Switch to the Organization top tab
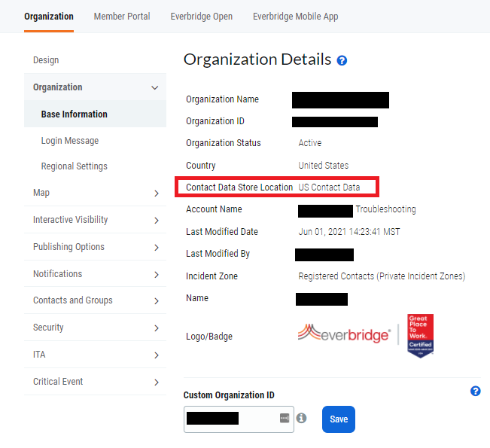 49,17
